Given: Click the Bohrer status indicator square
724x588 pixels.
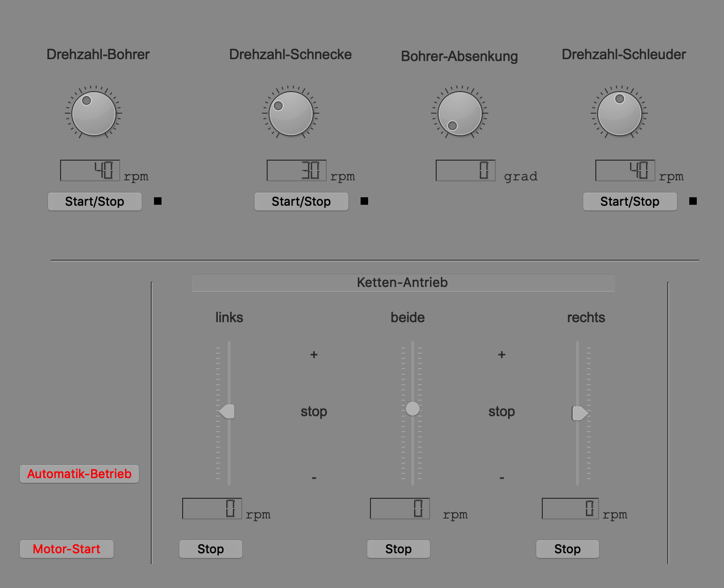Looking at the screenshot, I should click(x=158, y=201).
